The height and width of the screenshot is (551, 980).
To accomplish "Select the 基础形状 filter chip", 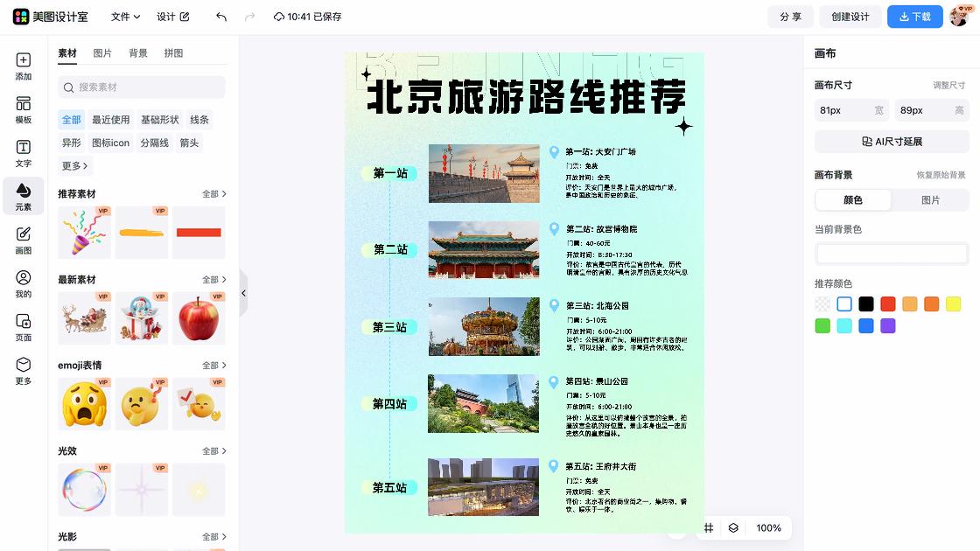I will [159, 119].
